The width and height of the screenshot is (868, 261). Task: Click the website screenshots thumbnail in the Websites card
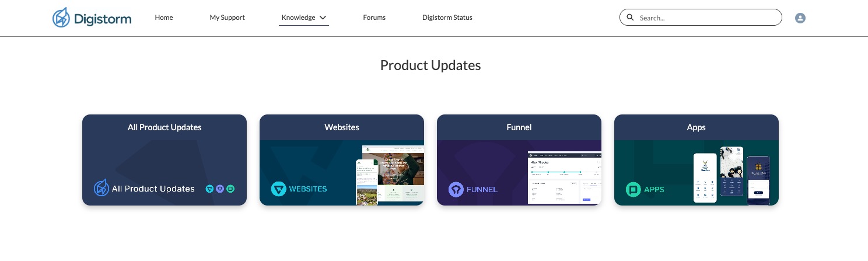(x=390, y=175)
